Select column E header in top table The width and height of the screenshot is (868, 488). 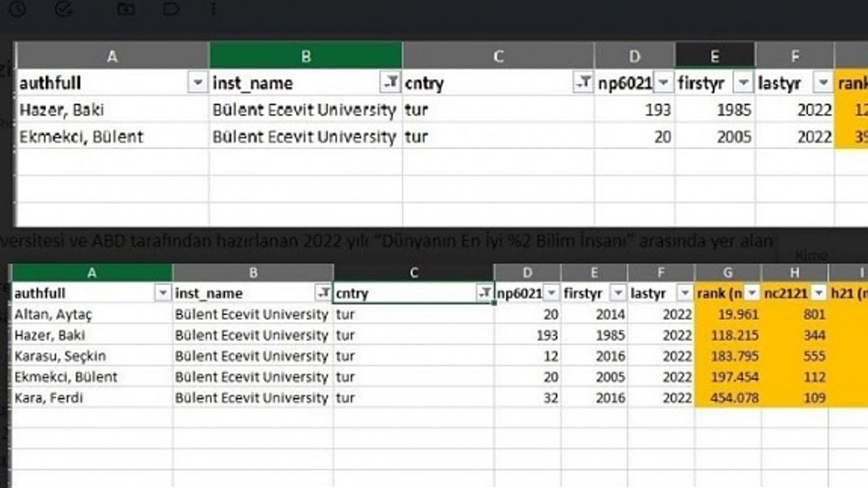[714, 56]
